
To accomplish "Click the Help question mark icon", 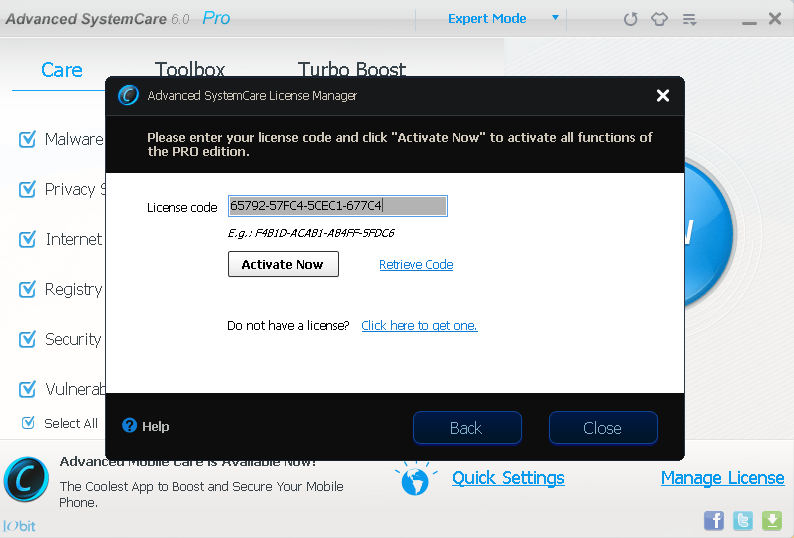I will tap(129, 426).
